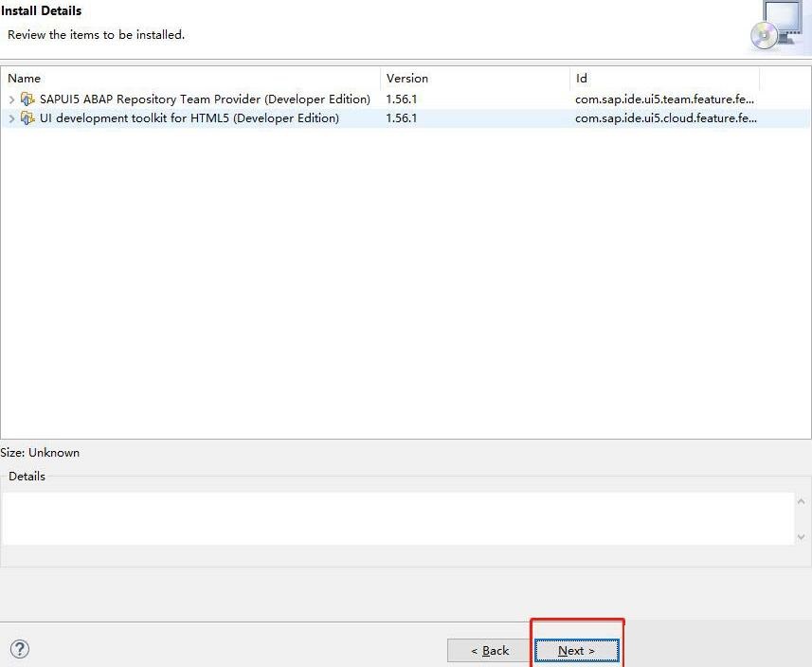
Task: Click version 1.56.1 of the SAPUI5 ABAP row
Action: pyautogui.click(x=402, y=99)
